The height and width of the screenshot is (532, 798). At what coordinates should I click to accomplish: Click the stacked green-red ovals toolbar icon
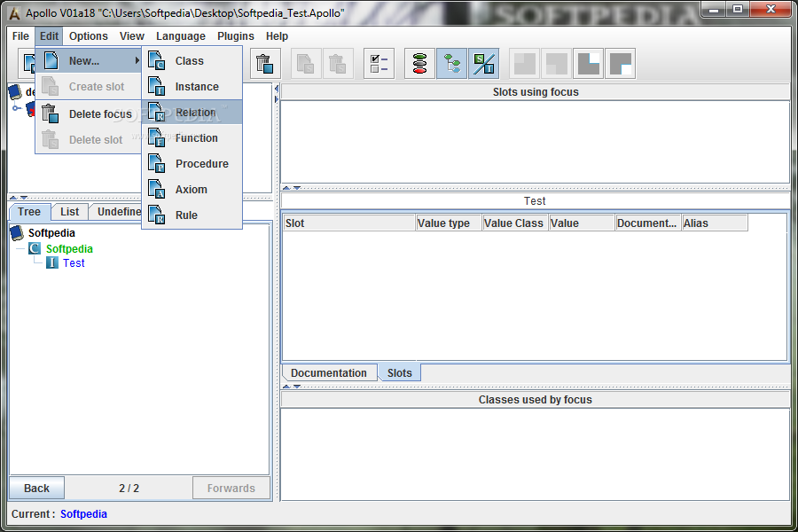420,64
